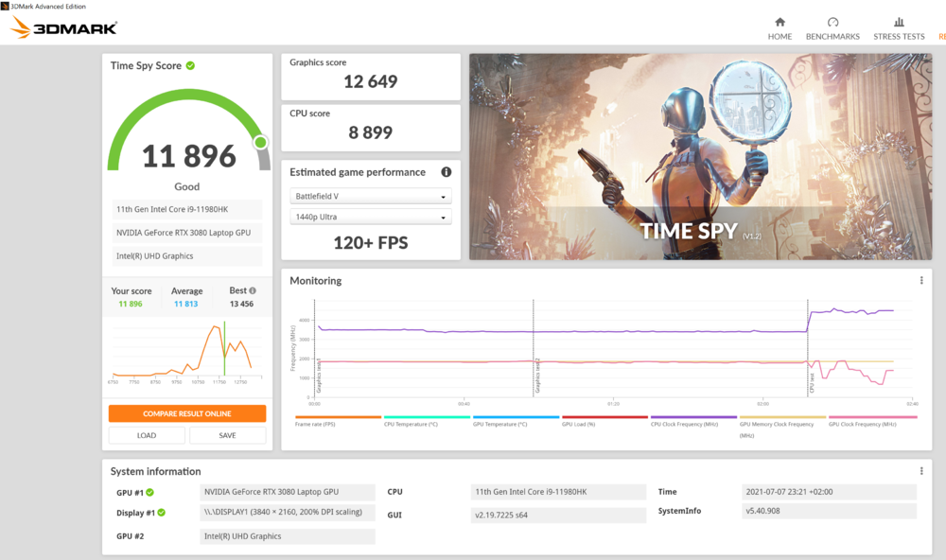This screenshot has height=560, width=946.
Task: Open Benchmarks via the gauge icon
Action: coord(832,23)
